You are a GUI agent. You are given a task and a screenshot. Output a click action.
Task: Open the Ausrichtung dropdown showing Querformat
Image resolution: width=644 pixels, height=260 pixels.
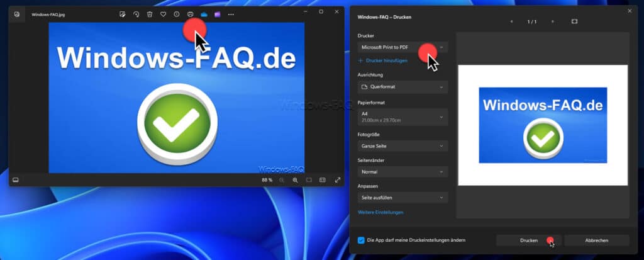point(402,87)
